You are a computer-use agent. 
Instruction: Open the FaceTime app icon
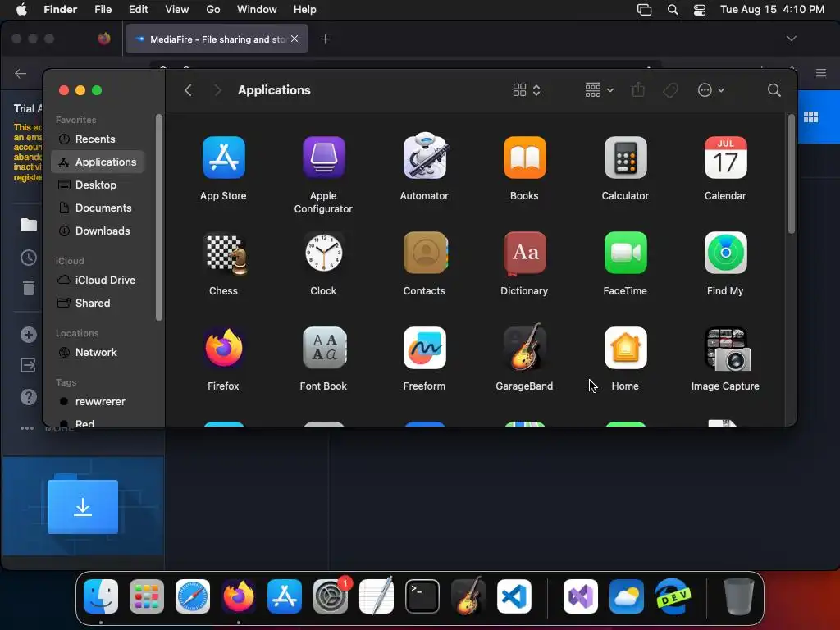pos(625,253)
